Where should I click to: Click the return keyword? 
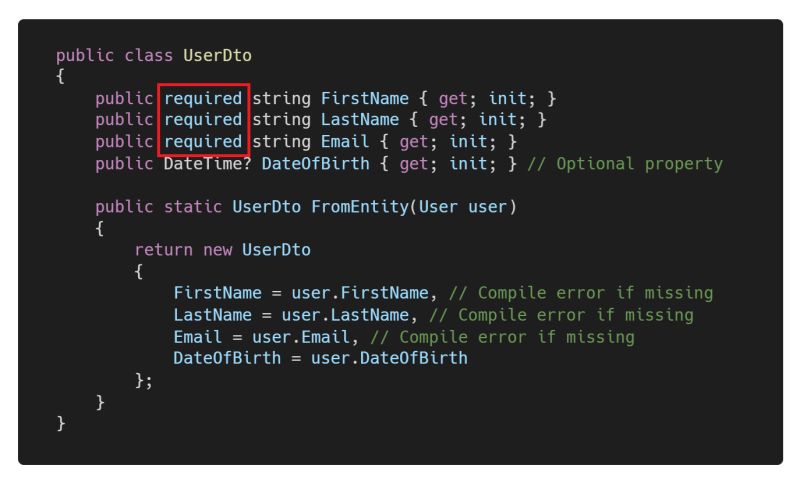pos(164,250)
